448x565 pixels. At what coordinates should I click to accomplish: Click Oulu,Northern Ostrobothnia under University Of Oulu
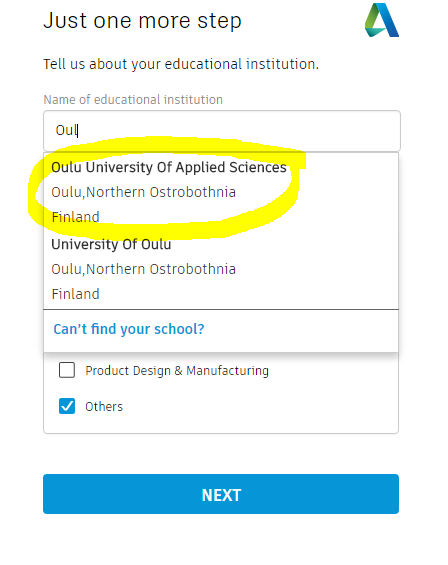coord(143,269)
